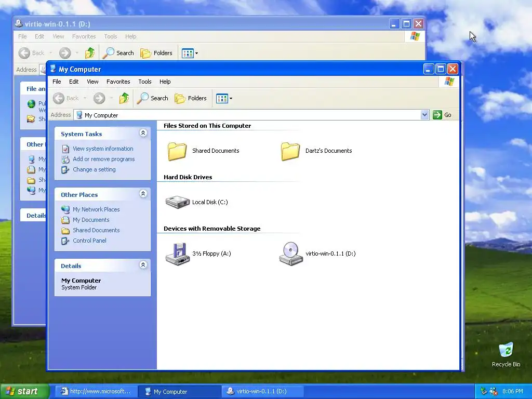Open the File menu in virtio-win window

pyautogui.click(x=22, y=37)
